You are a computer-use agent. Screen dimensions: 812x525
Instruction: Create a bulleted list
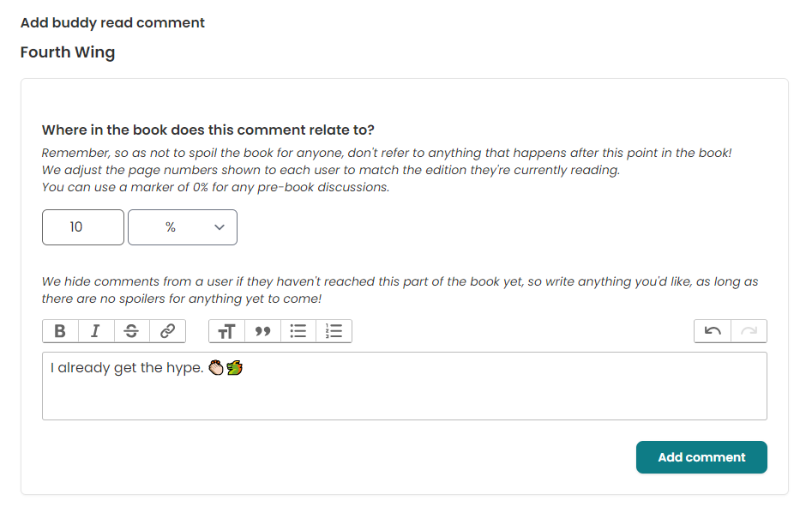click(x=298, y=331)
